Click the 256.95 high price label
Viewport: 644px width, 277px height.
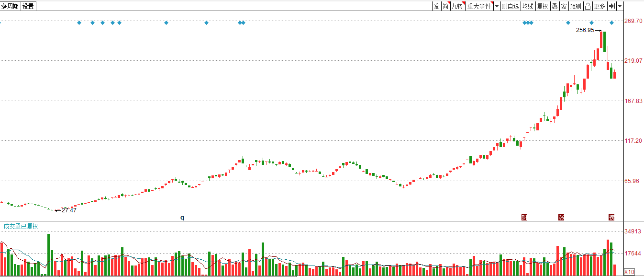(x=585, y=30)
